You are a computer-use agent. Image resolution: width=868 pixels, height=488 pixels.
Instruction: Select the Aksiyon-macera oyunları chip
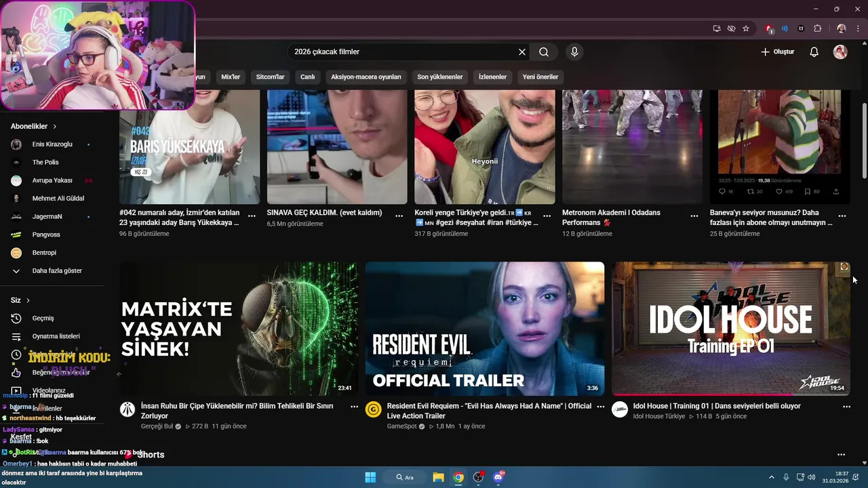366,77
